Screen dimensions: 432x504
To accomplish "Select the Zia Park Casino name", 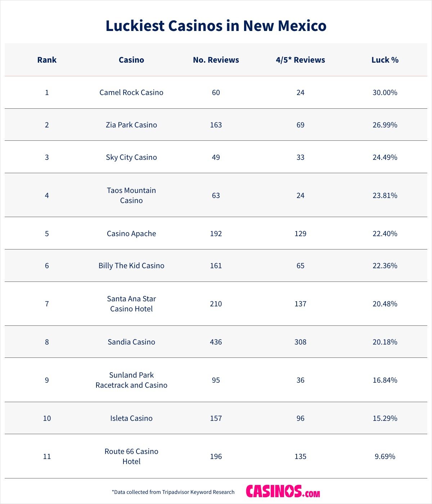I will tap(131, 125).
